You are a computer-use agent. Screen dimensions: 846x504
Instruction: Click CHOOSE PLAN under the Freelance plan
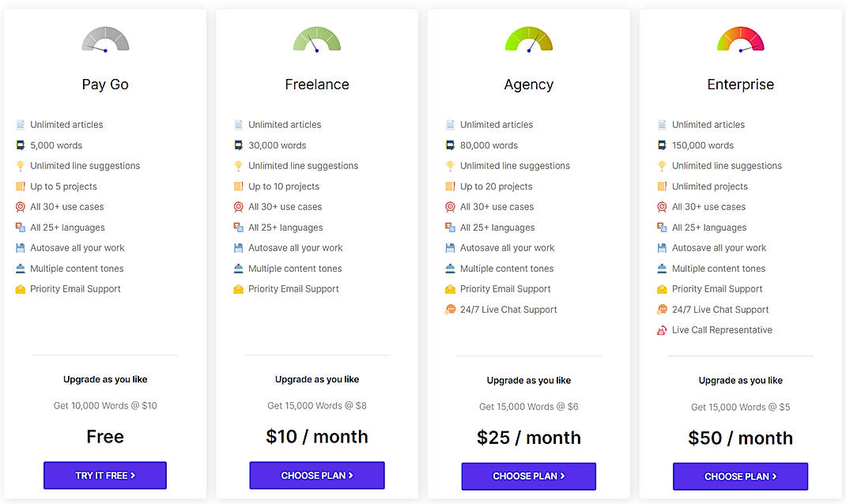tap(316, 475)
